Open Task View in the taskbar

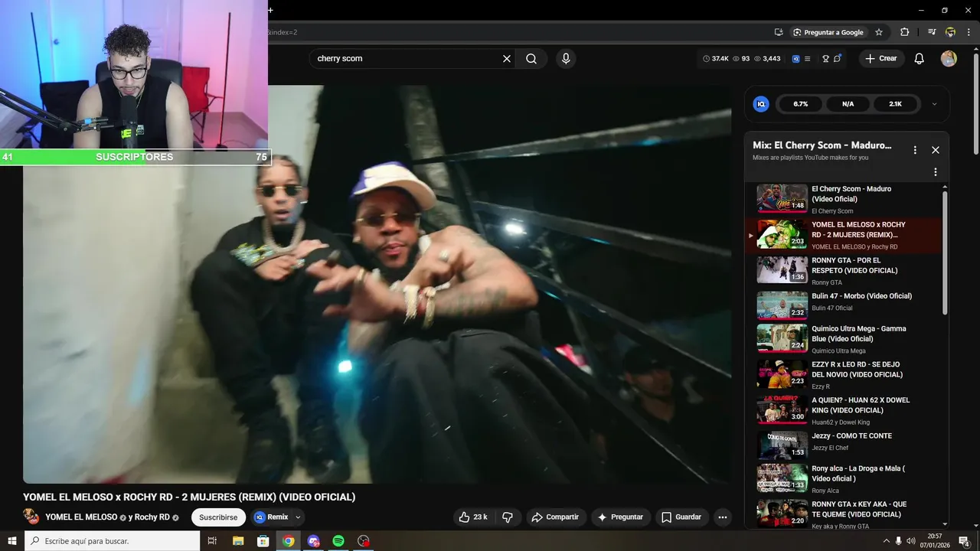pyautogui.click(x=213, y=541)
